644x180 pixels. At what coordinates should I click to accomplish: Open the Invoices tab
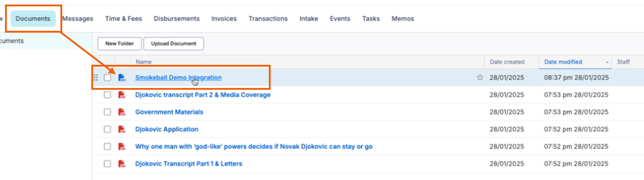click(x=224, y=19)
